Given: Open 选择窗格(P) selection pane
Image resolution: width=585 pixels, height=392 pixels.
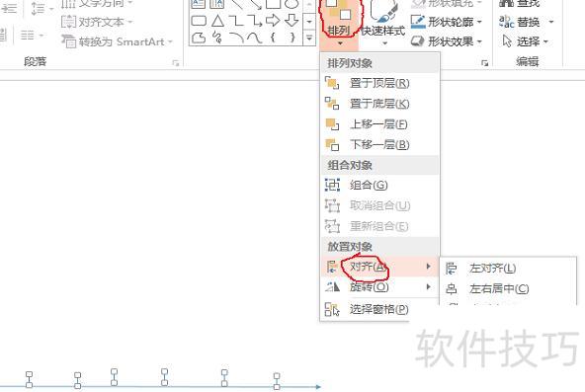Looking at the screenshot, I should pos(379,309).
